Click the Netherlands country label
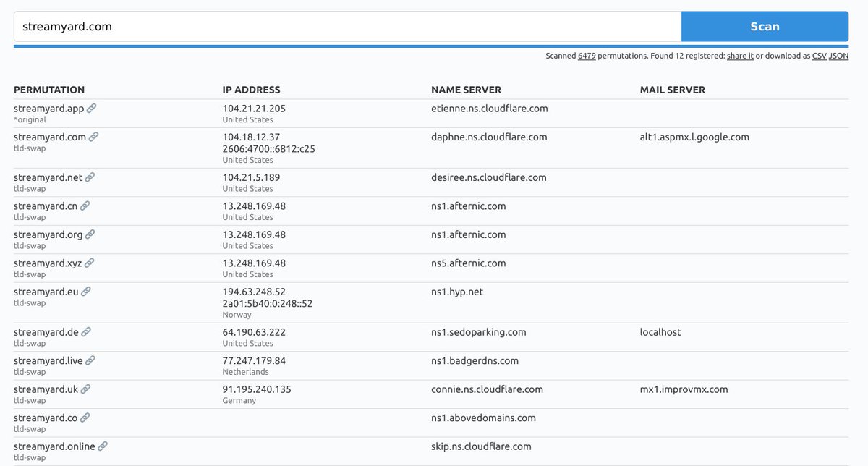The image size is (868, 466). click(x=245, y=372)
